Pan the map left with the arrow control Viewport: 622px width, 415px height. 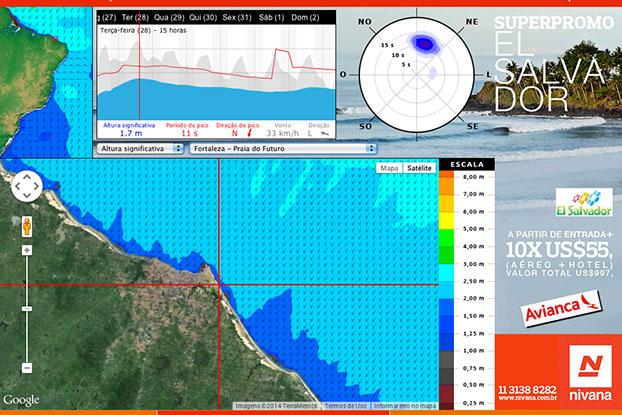tap(18, 186)
